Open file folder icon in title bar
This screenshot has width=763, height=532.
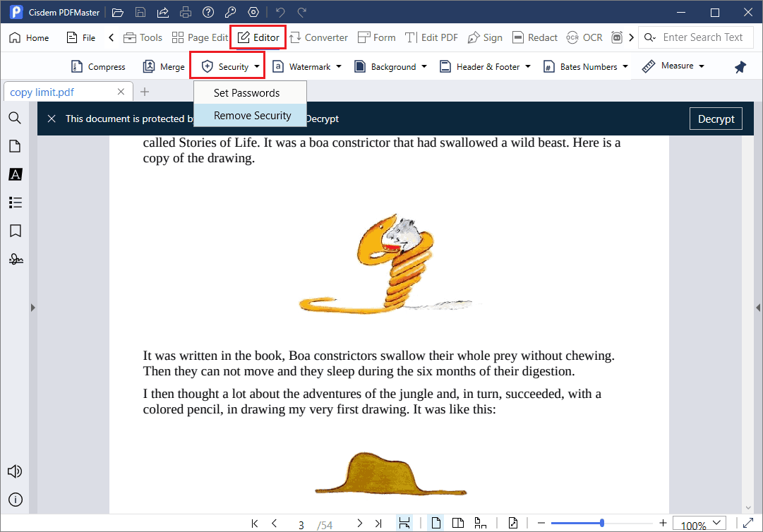coord(117,12)
